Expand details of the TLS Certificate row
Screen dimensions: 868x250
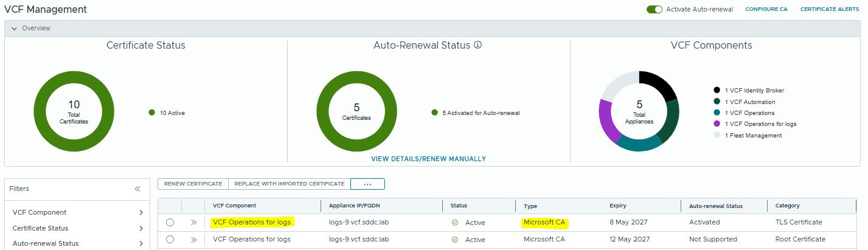coord(193,223)
